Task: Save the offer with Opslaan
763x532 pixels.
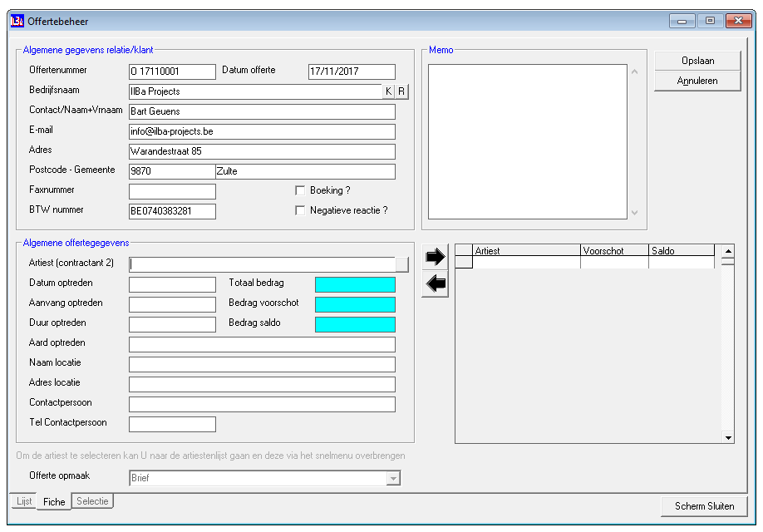Action: click(698, 61)
